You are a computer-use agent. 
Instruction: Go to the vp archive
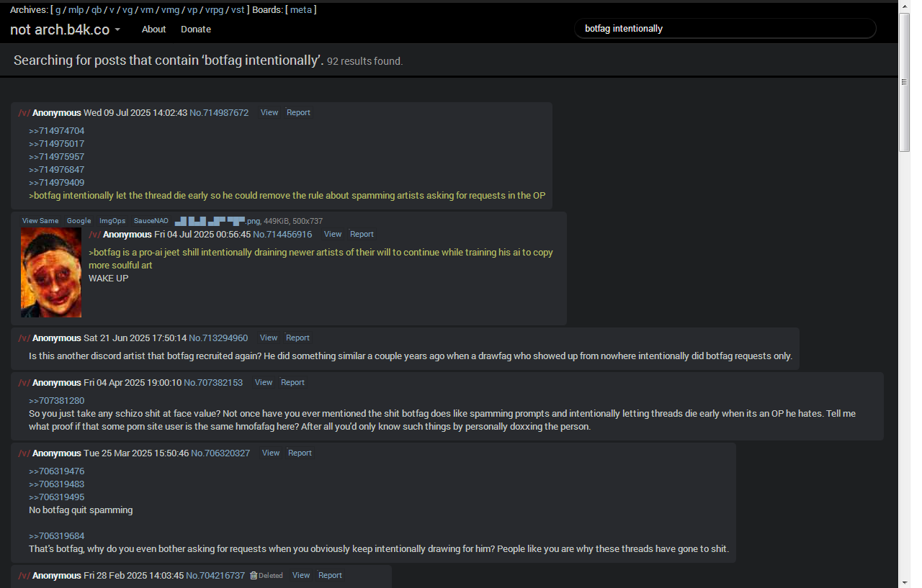tap(192, 9)
